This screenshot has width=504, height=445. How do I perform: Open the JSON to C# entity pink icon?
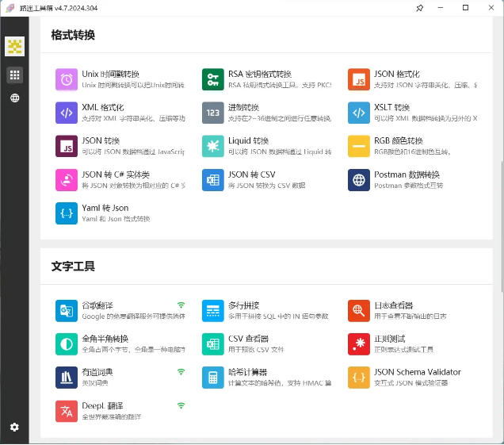coord(67,180)
